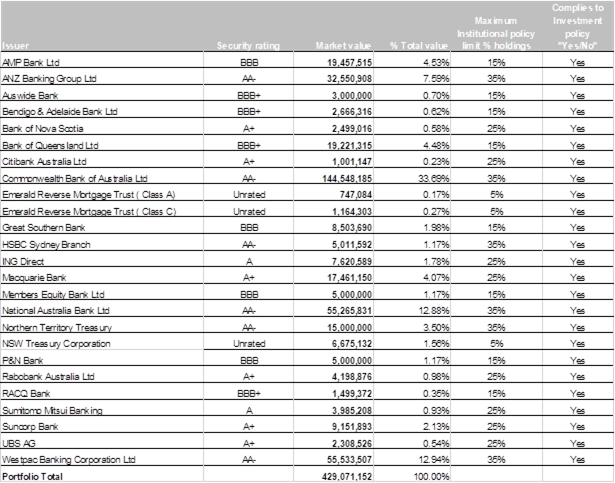Click the 0.54% value in UBS AG row
This screenshot has height=483, width=615.
click(x=436, y=444)
